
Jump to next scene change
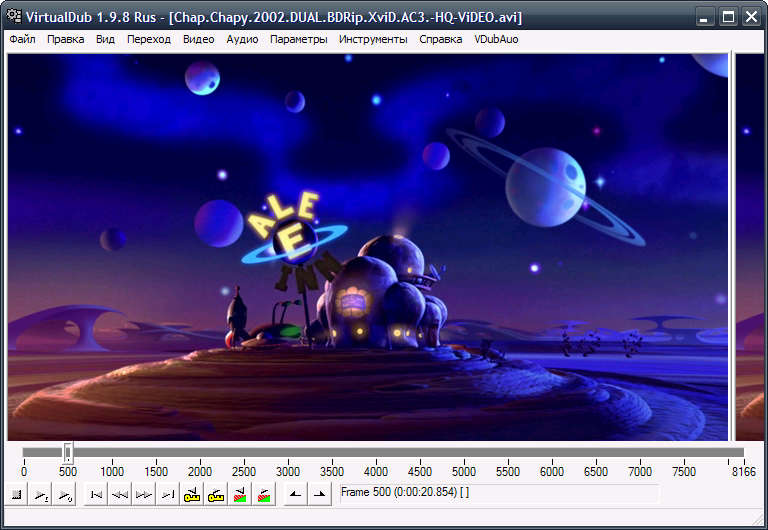[264, 494]
